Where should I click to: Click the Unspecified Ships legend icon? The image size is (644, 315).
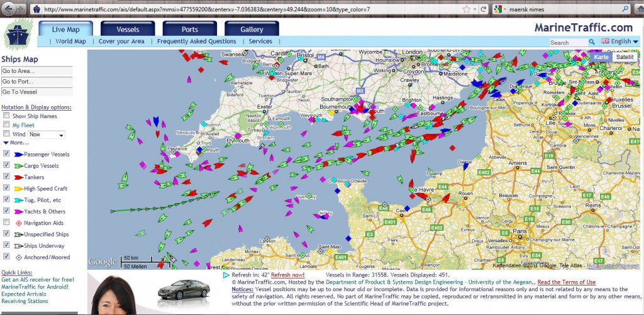point(18,235)
